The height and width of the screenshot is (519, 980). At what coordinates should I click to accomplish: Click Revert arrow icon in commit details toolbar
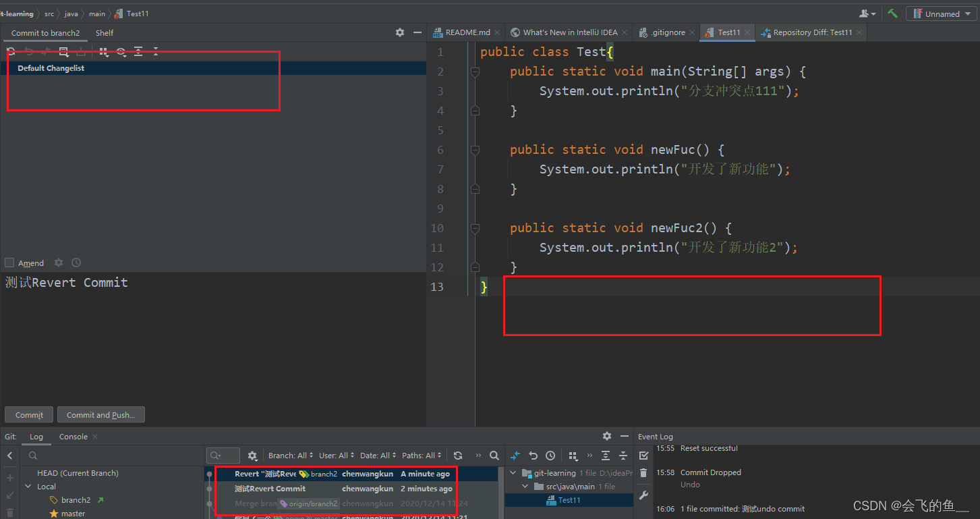click(x=533, y=456)
